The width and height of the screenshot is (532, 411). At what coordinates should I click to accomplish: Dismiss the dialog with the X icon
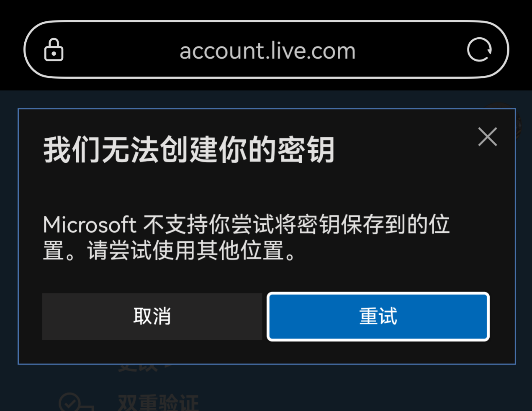(488, 137)
